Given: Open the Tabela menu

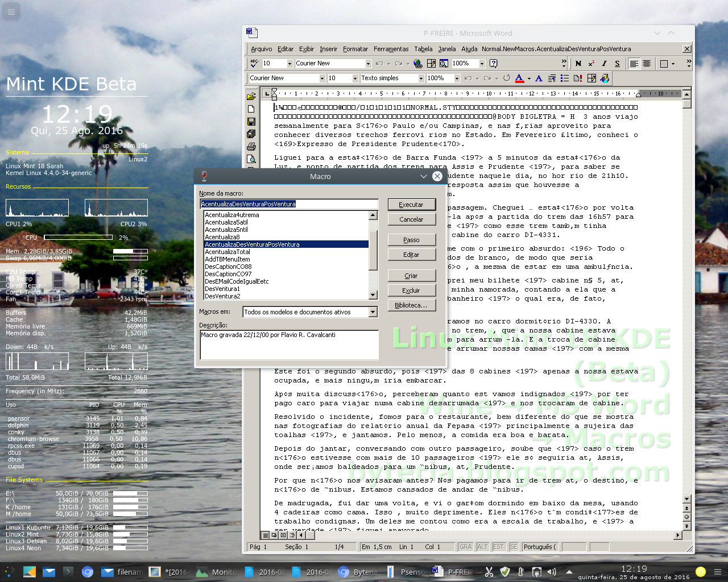Looking at the screenshot, I should (x=423, y=49).
